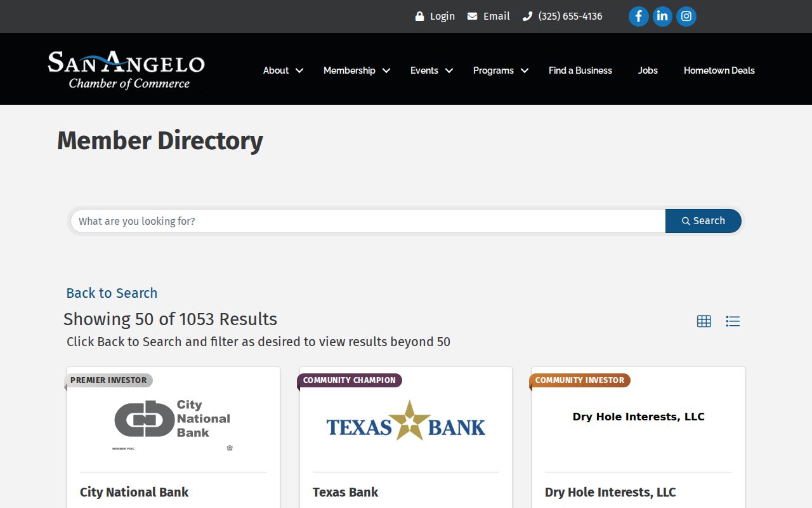Click the envelope Email icon
The width and height of the screenshot is (812, 508).
click(x=472, y=17)
